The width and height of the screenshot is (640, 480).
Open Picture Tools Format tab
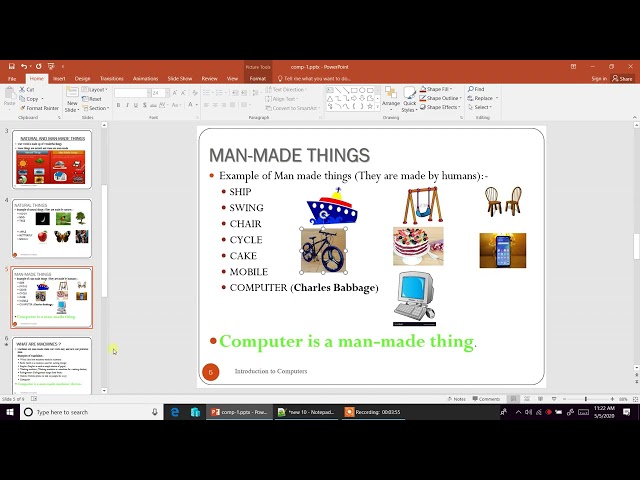(258, 78)
